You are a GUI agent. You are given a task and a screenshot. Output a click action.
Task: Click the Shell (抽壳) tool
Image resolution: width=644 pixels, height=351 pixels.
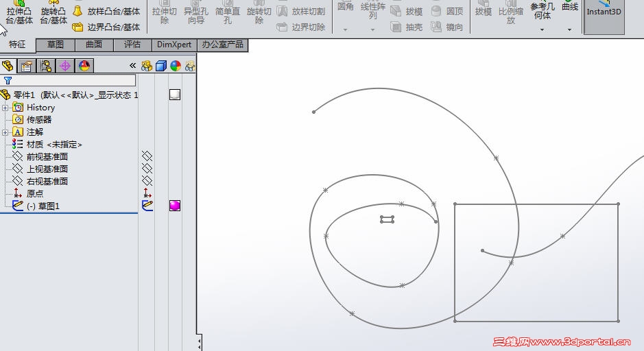[x=406, y=27]
